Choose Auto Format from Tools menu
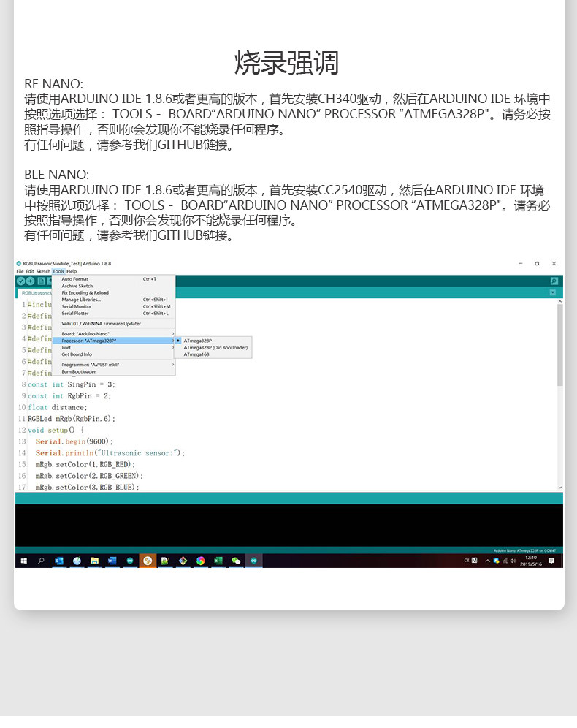This screenshot has height=728, width=577. 114,279
